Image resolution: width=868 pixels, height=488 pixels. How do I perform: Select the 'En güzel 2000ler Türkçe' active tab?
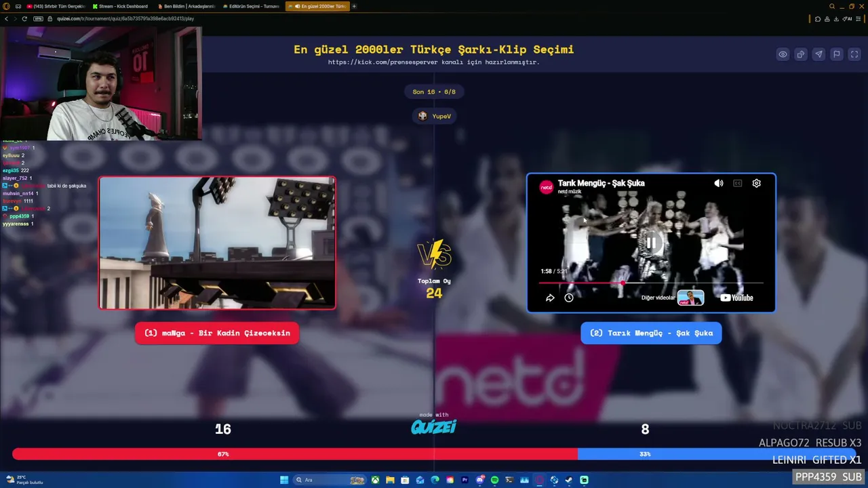(317, 6)
